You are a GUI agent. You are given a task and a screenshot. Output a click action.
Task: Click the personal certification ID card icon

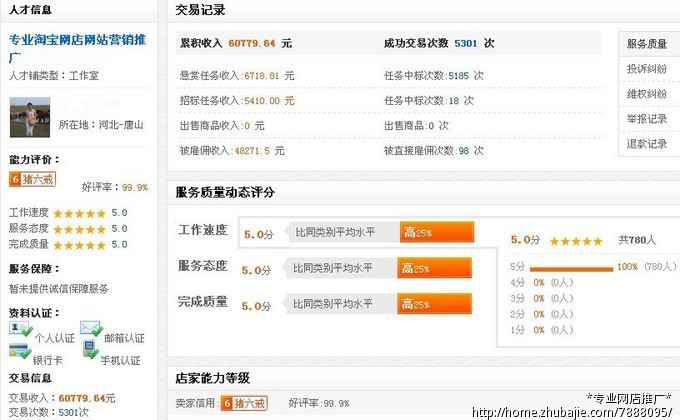(x=20, y=329)
